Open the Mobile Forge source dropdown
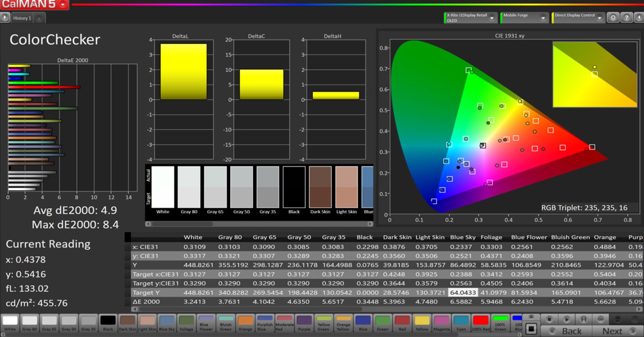 [543, 18]
